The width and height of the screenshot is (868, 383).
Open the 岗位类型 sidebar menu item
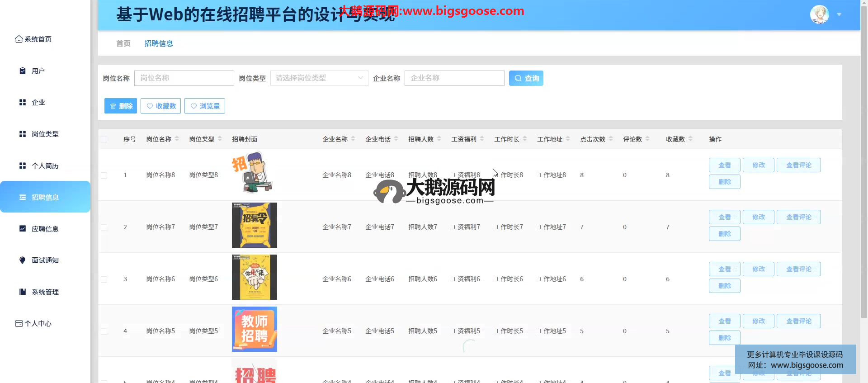point(45,134)
